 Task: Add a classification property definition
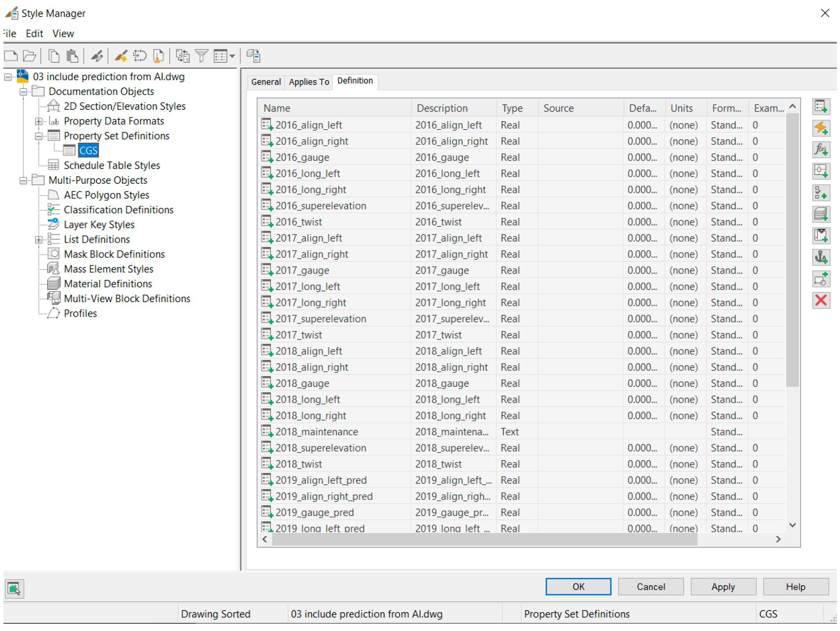click(821, 193)
